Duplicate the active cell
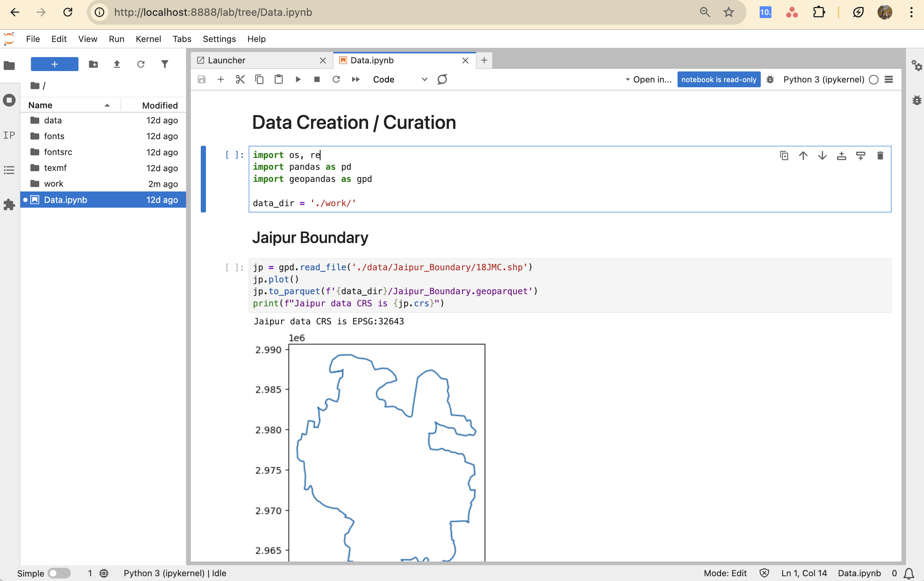This screenshot has height=581, width=924. [x=784, y=155]
